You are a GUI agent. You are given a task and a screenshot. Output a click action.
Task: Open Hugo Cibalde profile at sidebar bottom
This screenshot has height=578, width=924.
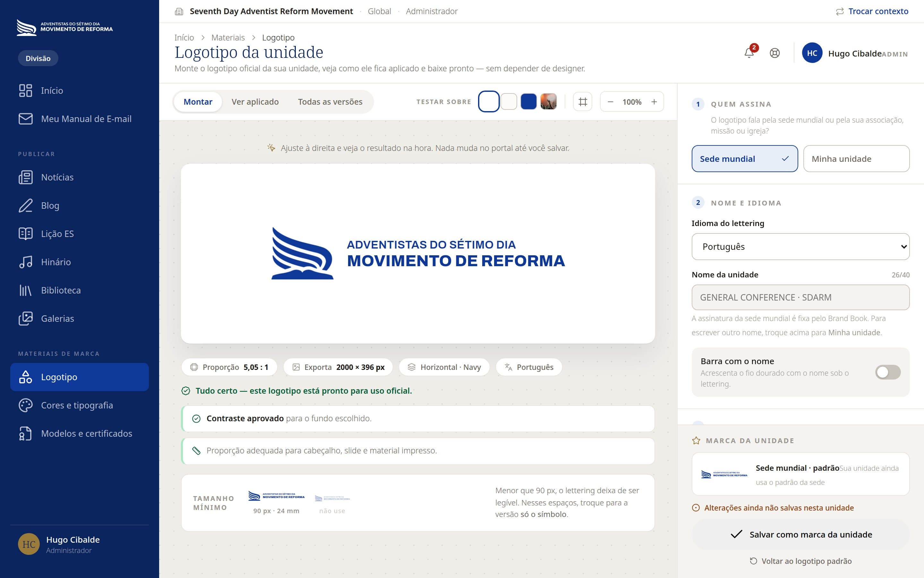click(80, 544)
